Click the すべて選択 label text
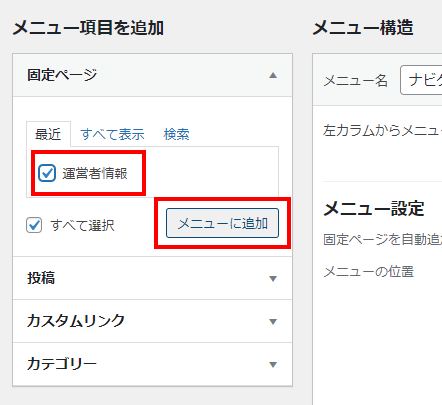The height and width of the screenshot is (405, 442). (82, 226)
